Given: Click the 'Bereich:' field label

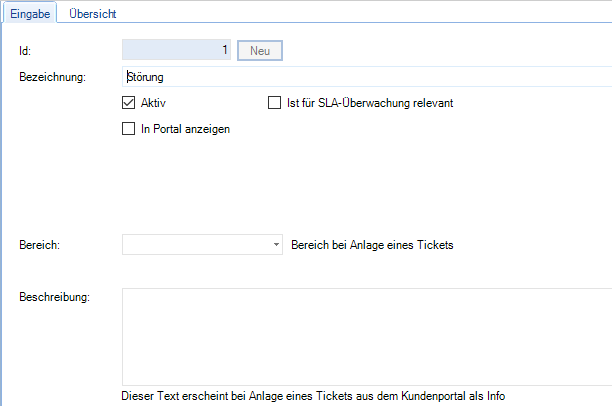Looking at the screenshot, I should coord(40,245).
